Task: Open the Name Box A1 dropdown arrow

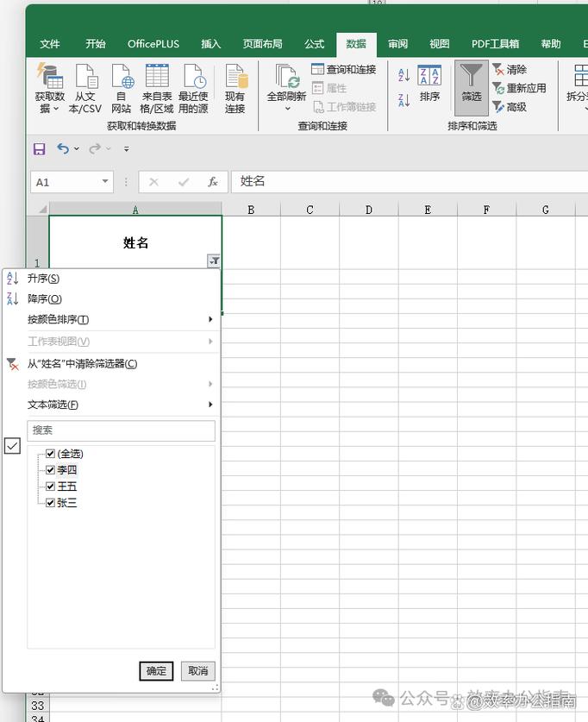Action: click(105, 181)
